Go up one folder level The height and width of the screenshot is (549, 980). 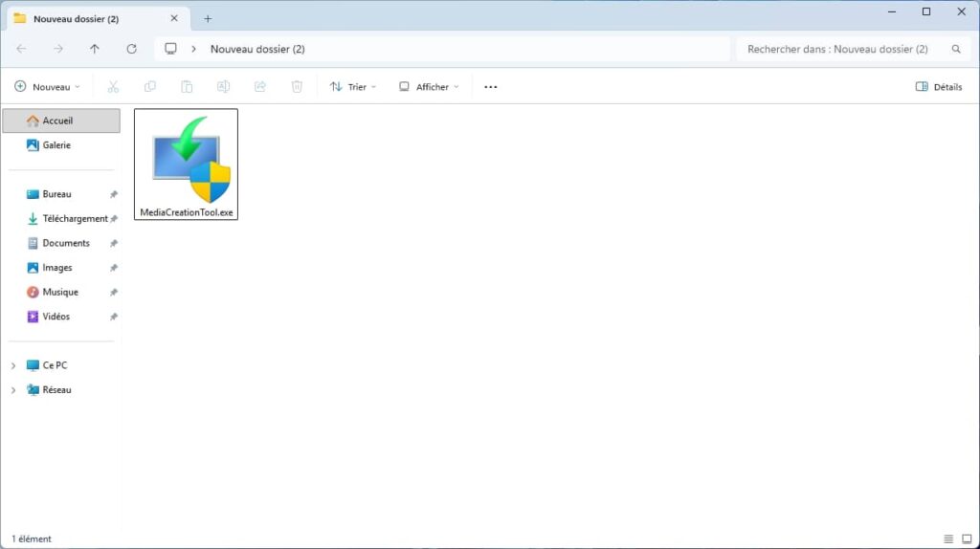pos(95,49)
